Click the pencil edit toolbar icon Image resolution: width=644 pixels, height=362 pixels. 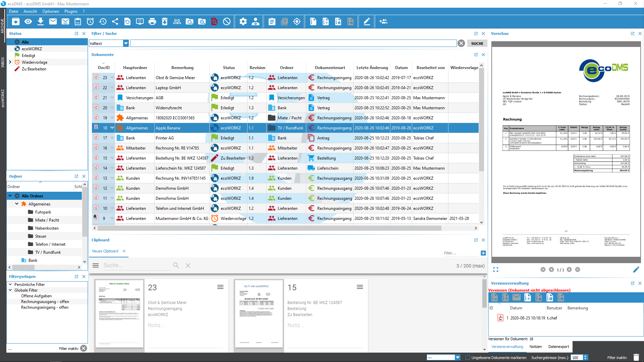pyautogui.click(x=367, y=22)
